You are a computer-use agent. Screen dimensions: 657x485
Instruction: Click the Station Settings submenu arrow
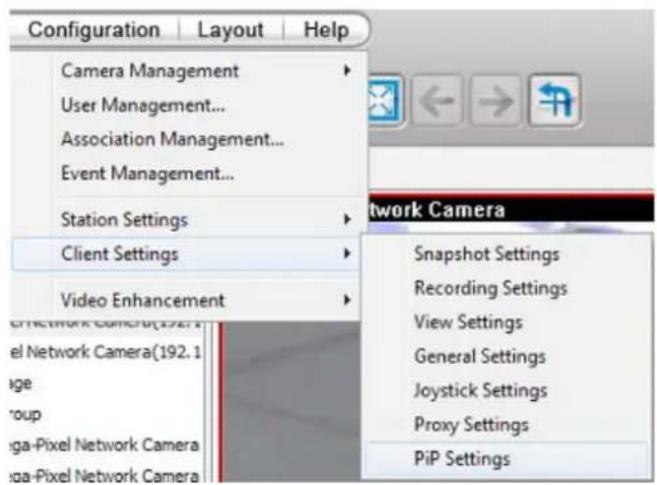tap(347, 219)
